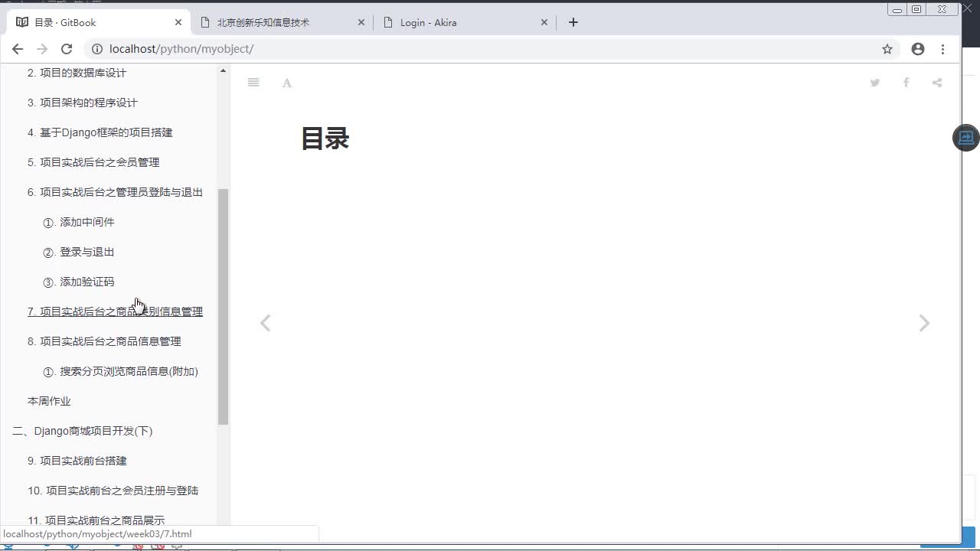Click the browser forward arrow

click(x=42, y=49)
